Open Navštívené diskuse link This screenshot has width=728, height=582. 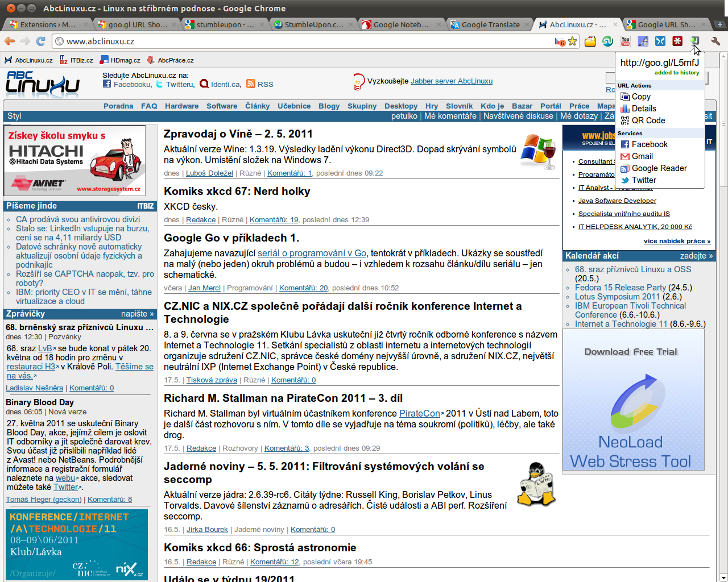point(518,116)
